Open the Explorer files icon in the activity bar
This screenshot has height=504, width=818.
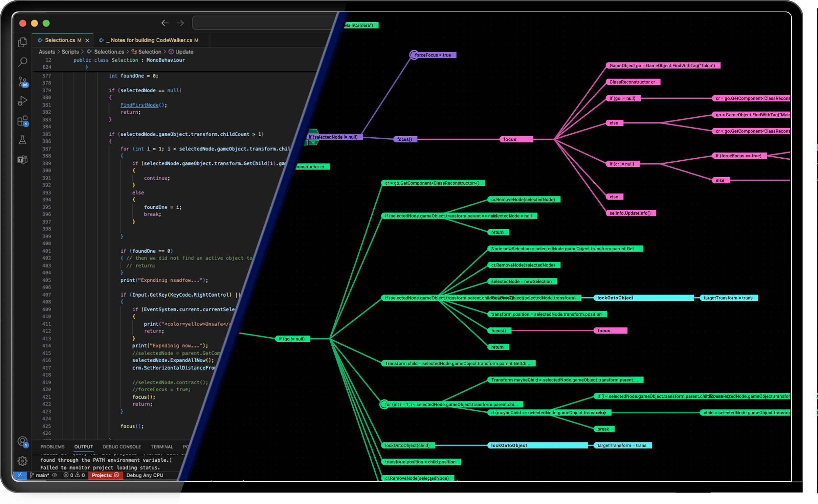click(x=22, y=42)
